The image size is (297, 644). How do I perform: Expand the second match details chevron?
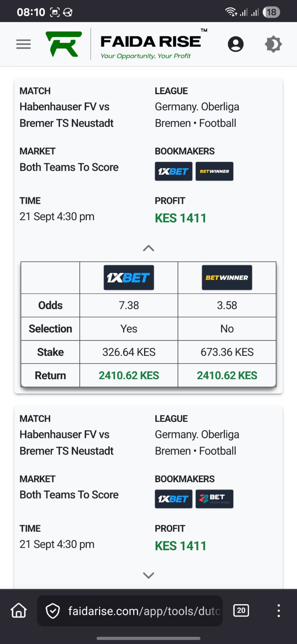coord(148,576)
